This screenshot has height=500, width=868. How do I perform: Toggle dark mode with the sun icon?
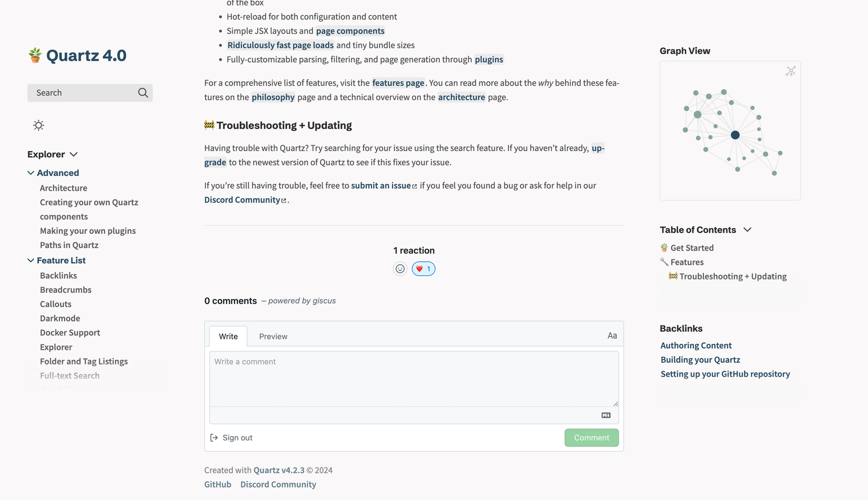[x=39, y=126]
